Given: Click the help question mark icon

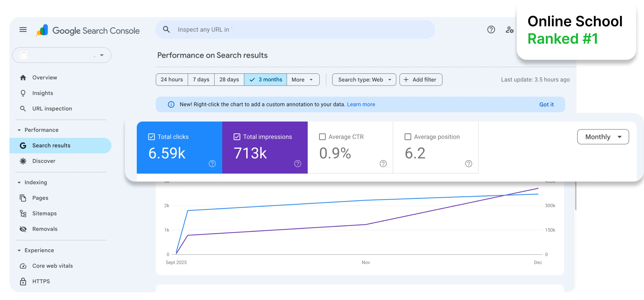Looking at the screenshot, I should coord(491,29).
